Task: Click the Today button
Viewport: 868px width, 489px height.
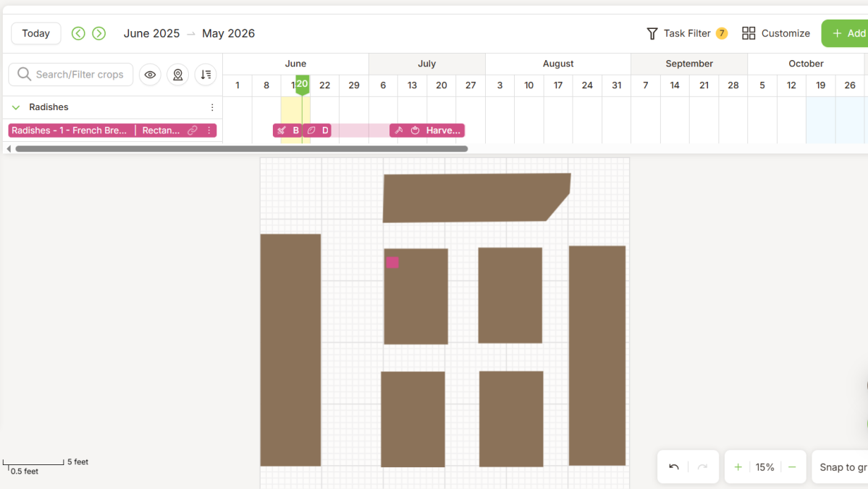Action: [x=36, y=33]
